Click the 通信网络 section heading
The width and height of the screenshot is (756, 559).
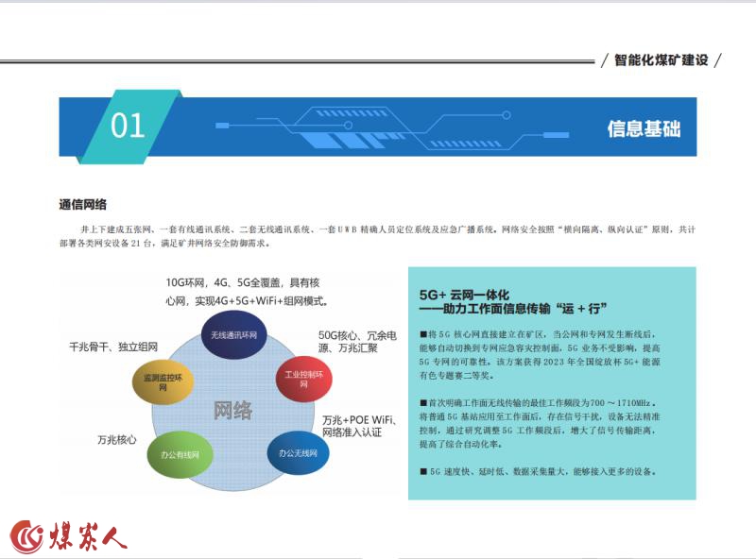coord(83,204)
